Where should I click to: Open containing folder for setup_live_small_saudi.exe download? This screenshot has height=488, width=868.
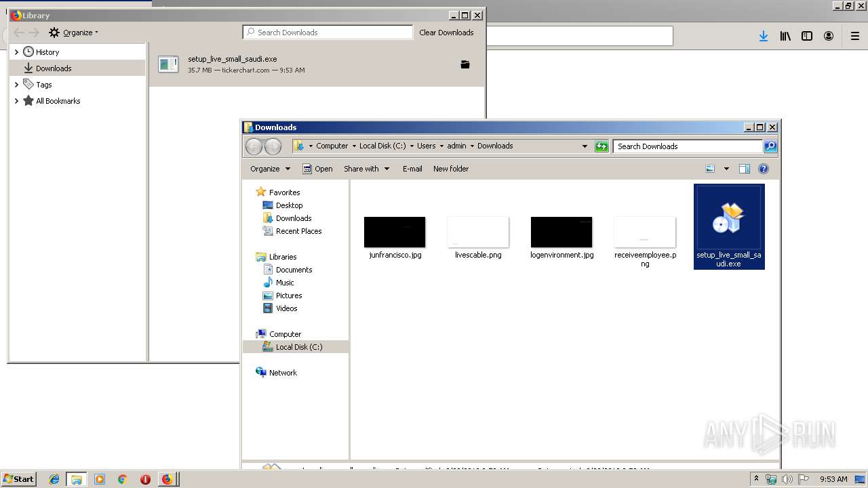click(x=465, y=64)
